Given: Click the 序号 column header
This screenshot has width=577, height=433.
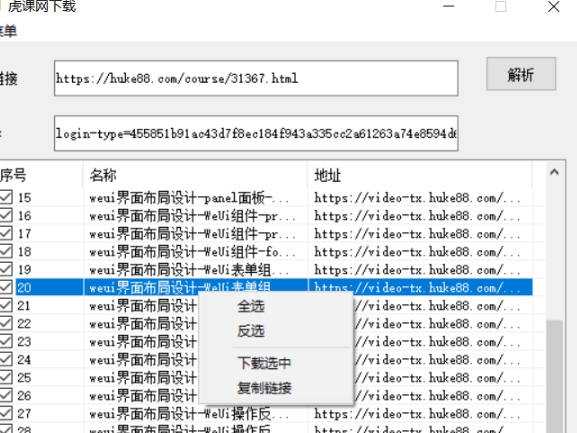Looking at the screenshot, I should click(41, 175).
